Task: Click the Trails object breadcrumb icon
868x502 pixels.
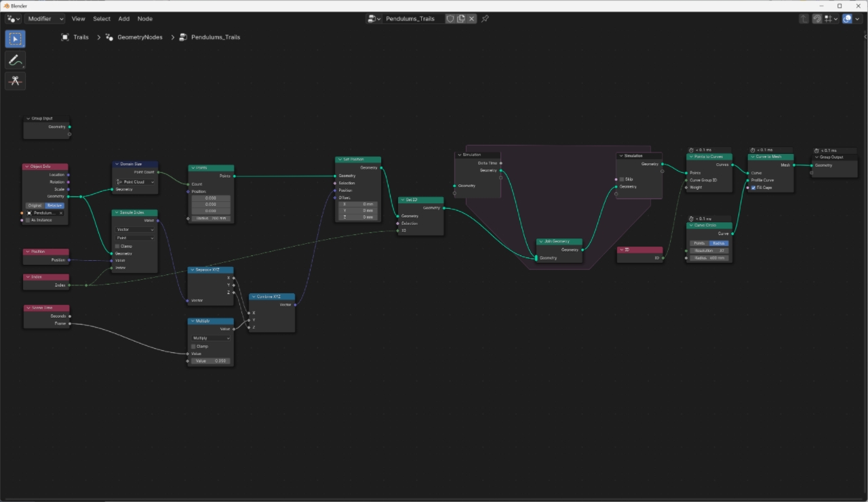Action: pyautogui.click(x=65, y=37)
